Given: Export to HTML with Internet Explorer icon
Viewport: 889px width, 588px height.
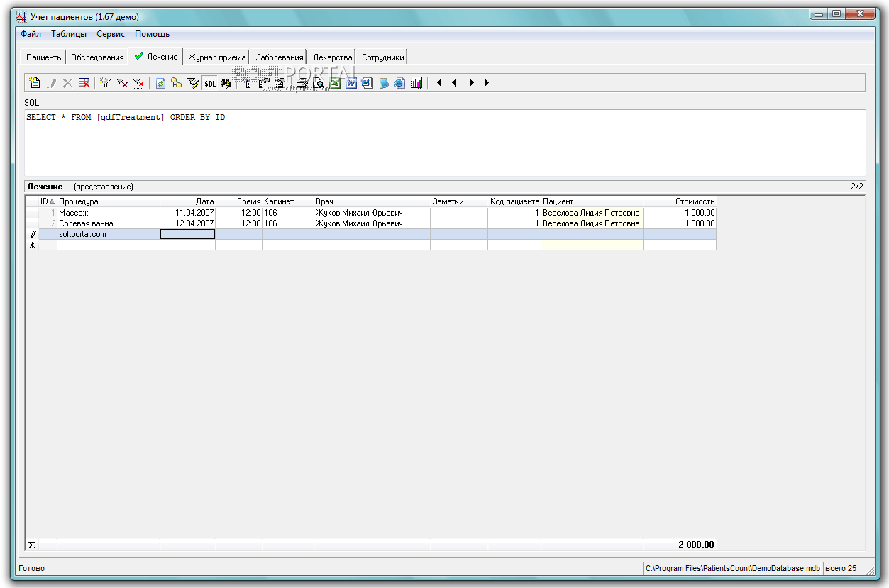Looking at the screenshot, I should coord(399,83).
